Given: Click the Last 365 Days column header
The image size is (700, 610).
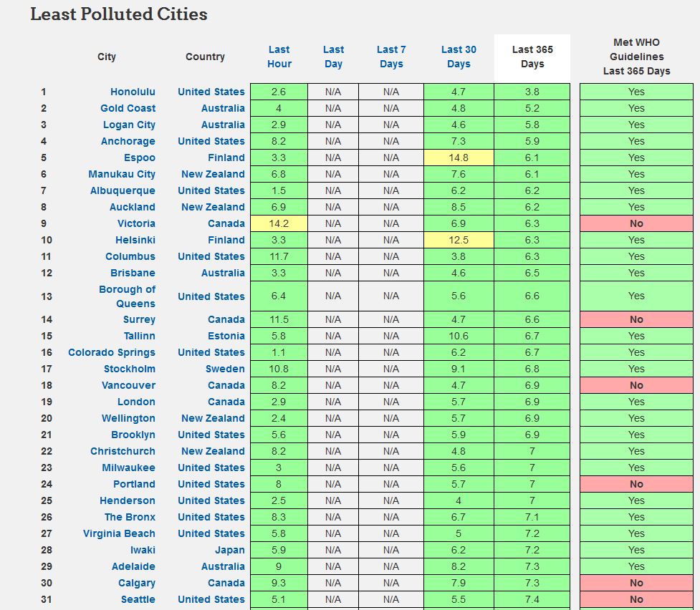Looking at the screenshot, I should pyautogui.click(x=532, y=57).
